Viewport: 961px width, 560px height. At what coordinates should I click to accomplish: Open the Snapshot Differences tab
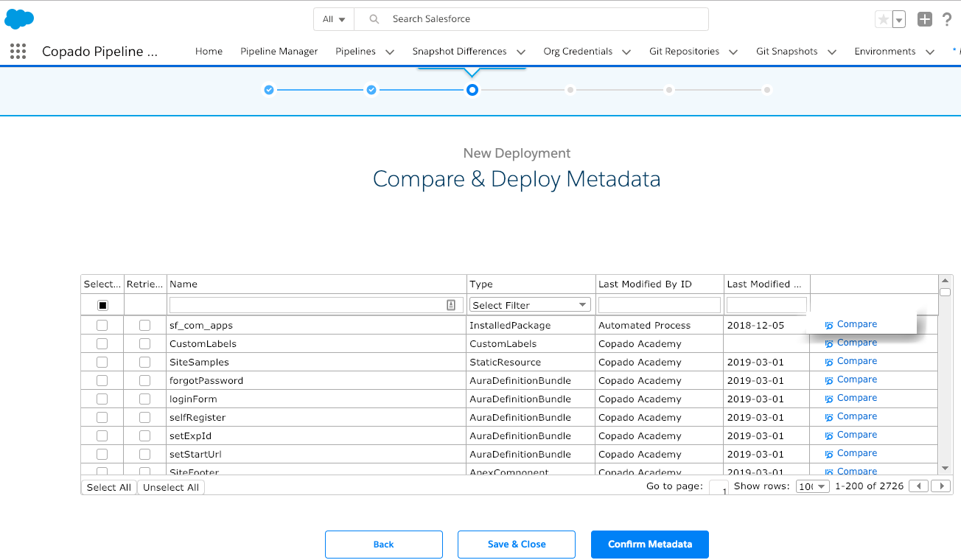pos(459,52)
